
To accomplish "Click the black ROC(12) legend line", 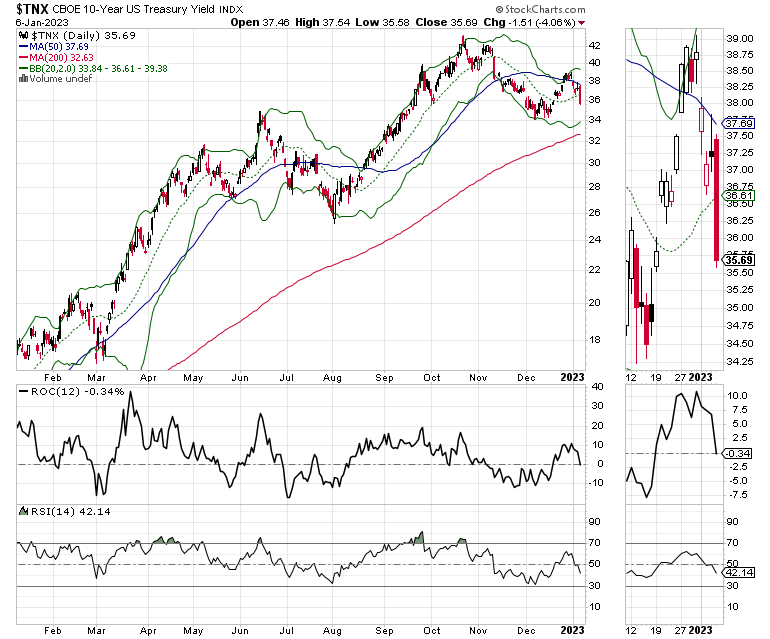I will click(24, 392).
